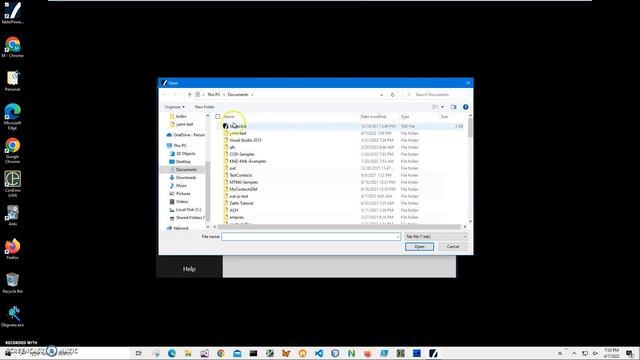
Task: Click the file list vertical scrollbar
Action: click(x=470, y=129)
